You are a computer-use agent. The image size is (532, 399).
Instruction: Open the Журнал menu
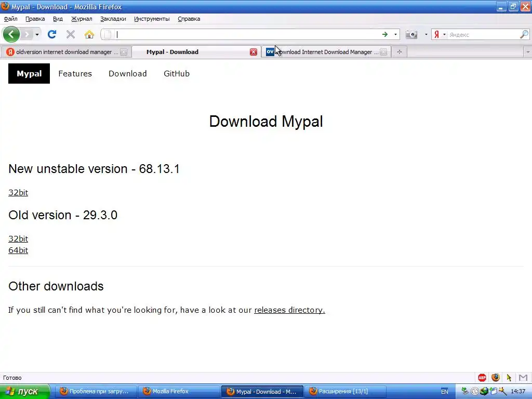point(82,19)
